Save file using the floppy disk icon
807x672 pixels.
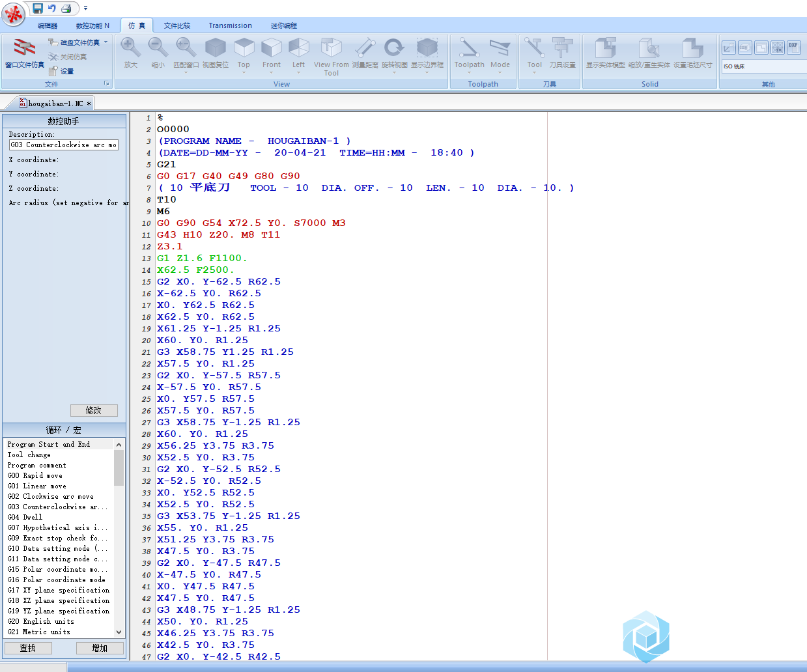pyautogui.click(x=38, y=8)
